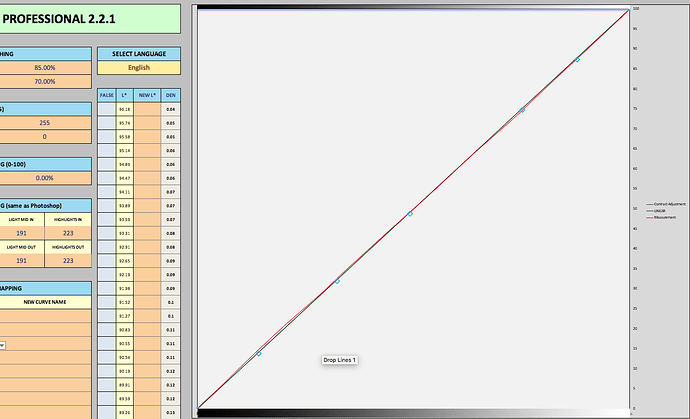Click the small dropdown arrow below NEW CURVE NAME
Screen dimensions: 690x419
pyautogui.click(x=2, y=345)
